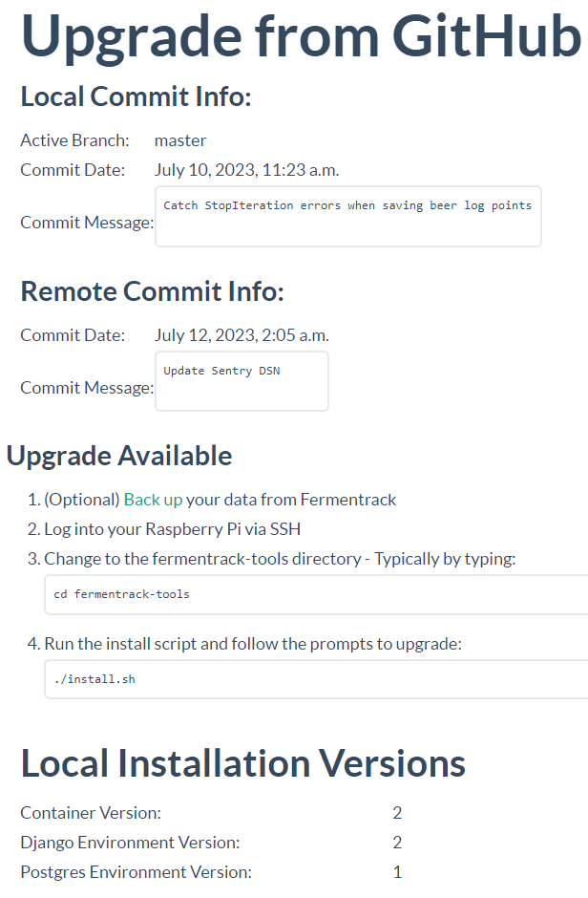Image resolution: width=588 pixels, height=898 pixels.
Task: Click 'July 12, 2023, 2:05 a.m.' date
Action: [x=241, y=335]
